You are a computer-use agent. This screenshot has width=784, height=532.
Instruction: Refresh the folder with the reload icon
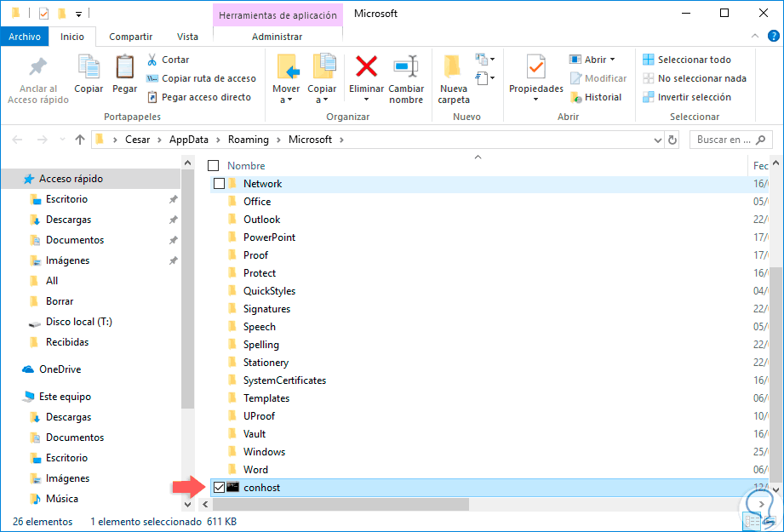[672, 140]
